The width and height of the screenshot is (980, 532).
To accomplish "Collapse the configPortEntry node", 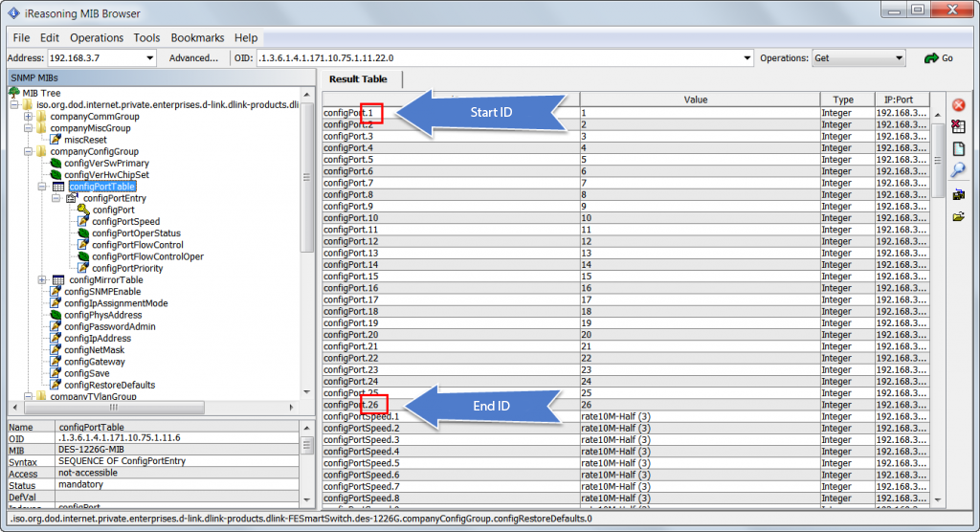I will pos(56,198).
